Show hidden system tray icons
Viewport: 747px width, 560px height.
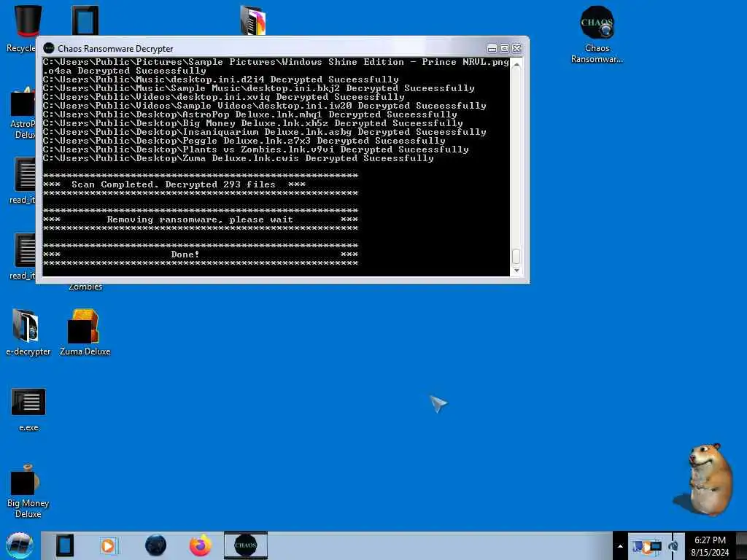620,546
